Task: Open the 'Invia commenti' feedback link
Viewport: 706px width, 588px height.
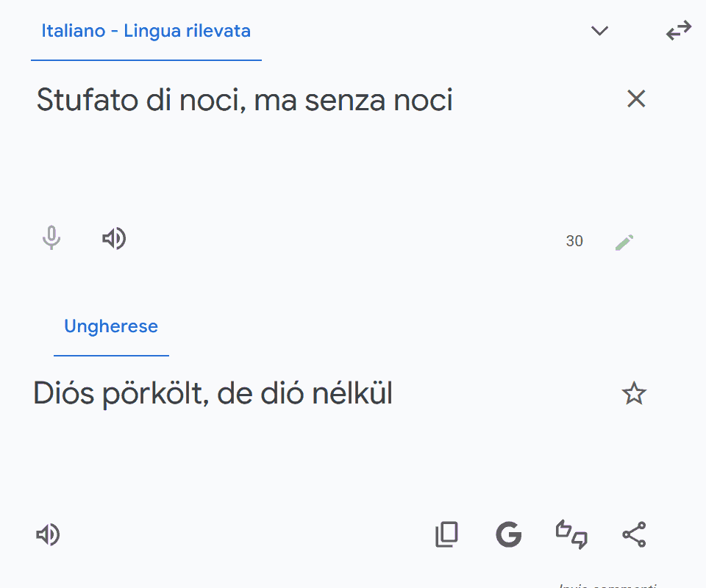Action: [x=607, y=585]
